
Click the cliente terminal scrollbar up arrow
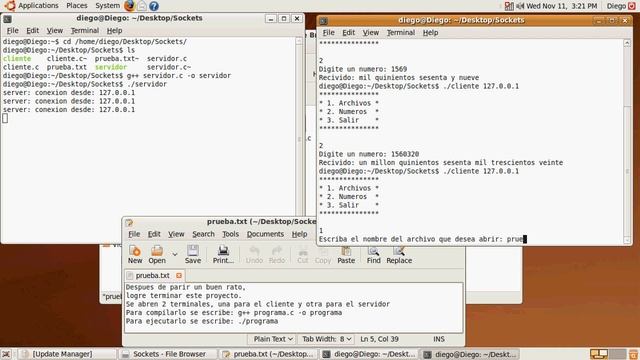point(627,43)
